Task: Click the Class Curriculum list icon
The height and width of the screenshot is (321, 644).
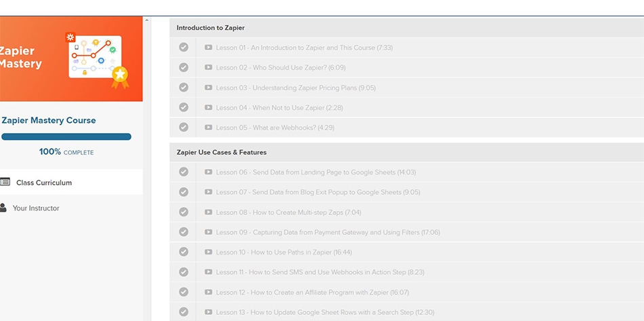Action: click(5, 182)
